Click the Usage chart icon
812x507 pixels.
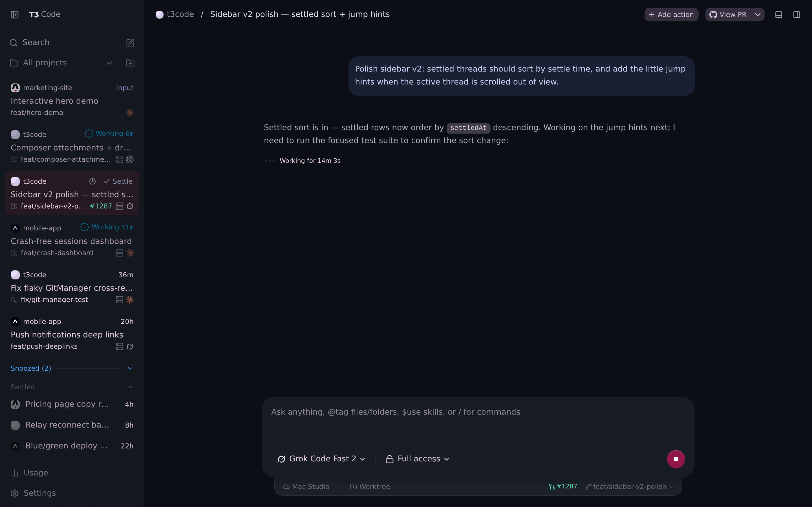click(14, 473)
